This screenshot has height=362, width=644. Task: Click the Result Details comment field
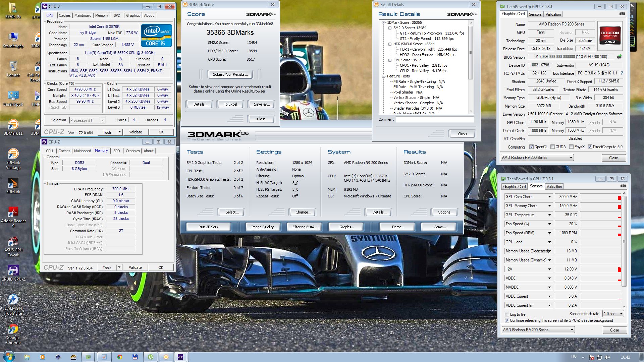(x=435, y=119)
